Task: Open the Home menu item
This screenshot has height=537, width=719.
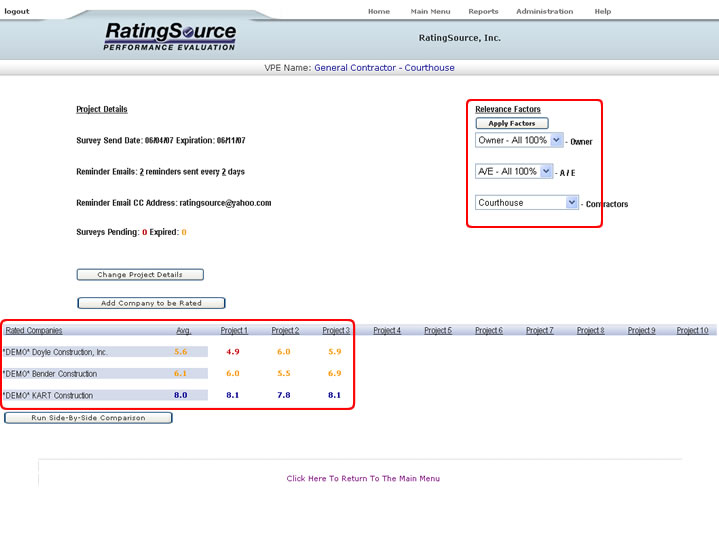Action: [x=379, y=11]
